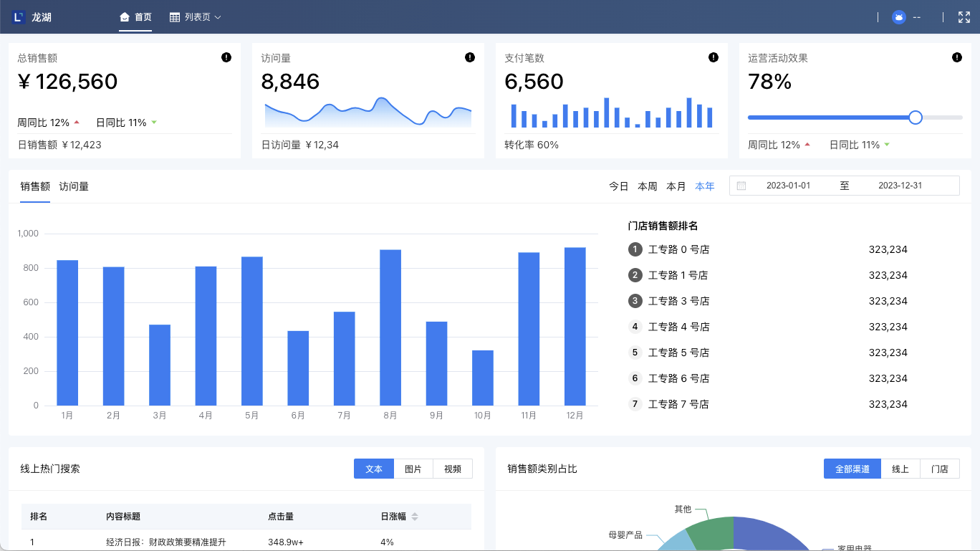Click the 6,560 payments figure
The width and height of the screenshot is (980, 551).
click(x=534, y=82)
